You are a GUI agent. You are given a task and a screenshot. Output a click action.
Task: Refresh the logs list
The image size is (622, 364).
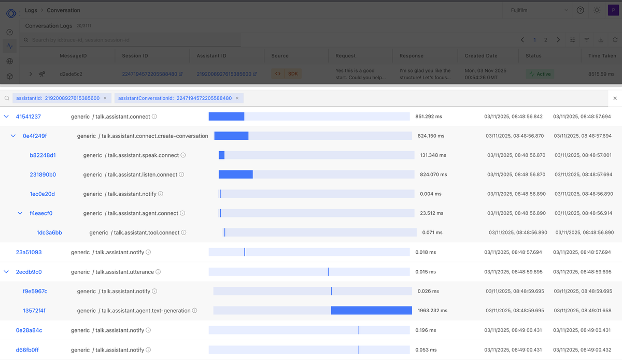click(616, 39)
